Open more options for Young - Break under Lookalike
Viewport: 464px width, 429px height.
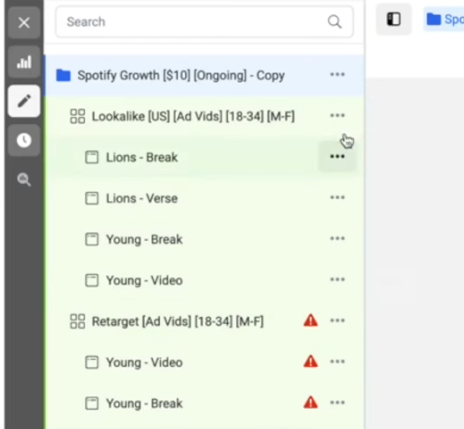click(337, 238)
